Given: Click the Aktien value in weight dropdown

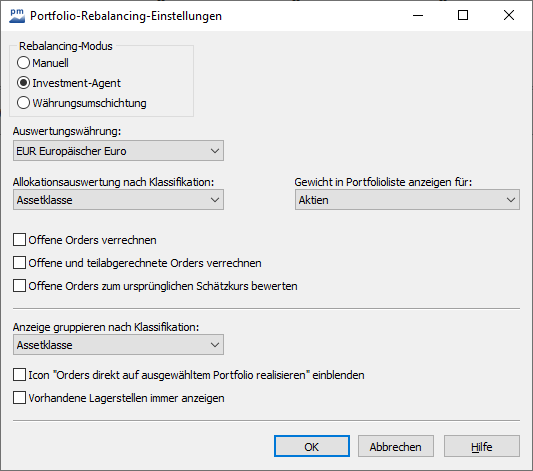Looking at the screenshot, I should (313, 200).
